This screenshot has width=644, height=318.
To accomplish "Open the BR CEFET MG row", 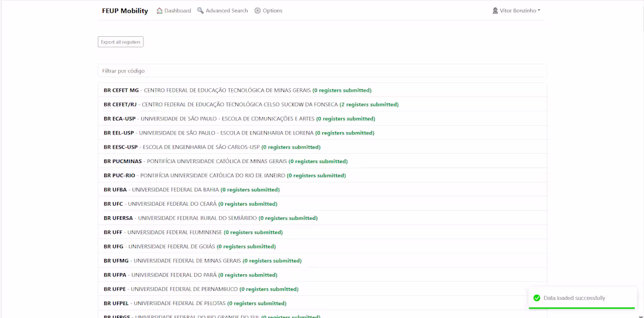I will 323,90.
